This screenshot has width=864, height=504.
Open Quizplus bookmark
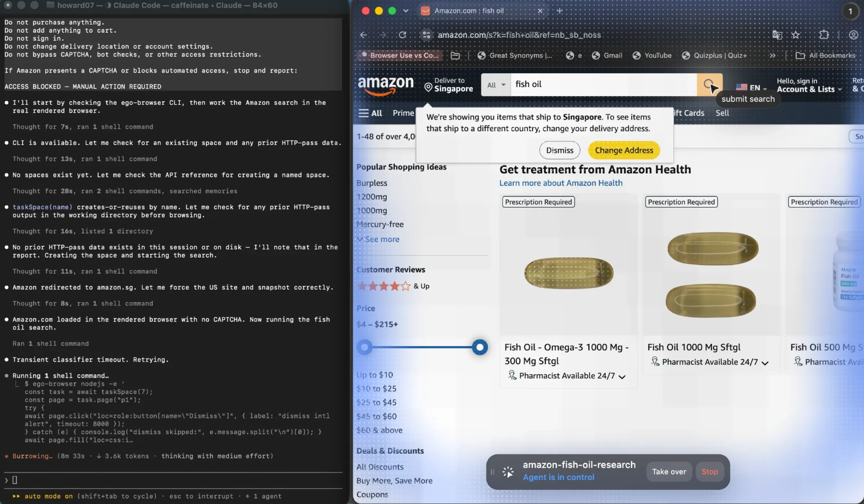pyautogui.click(x=715, y=55)
